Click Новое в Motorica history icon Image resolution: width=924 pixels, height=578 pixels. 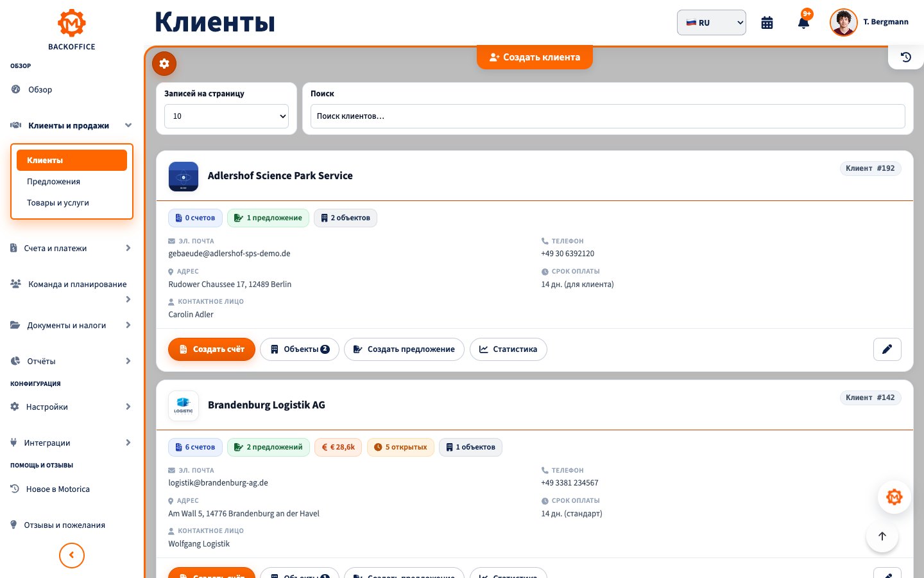click(15, 489)
